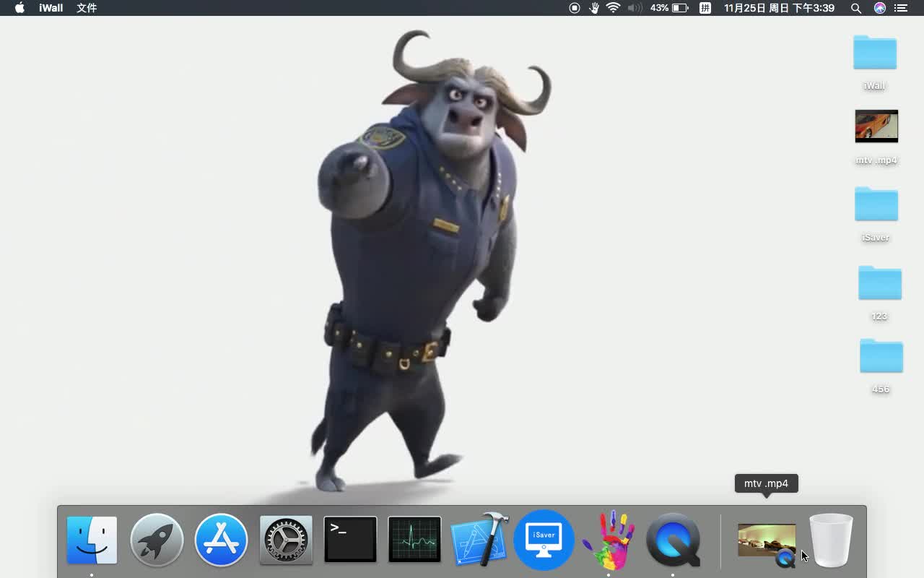Open the iSaver app icon
924x578 pixels.
544,540
